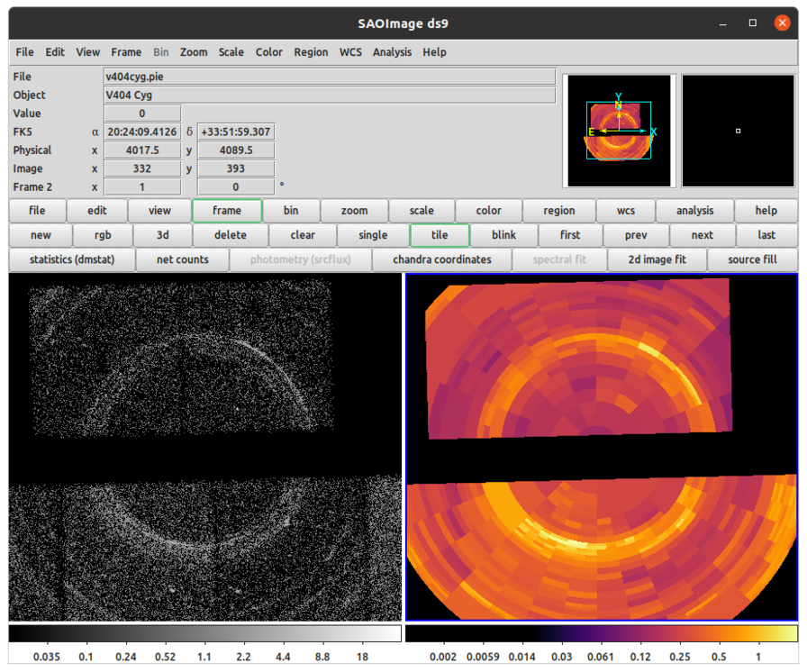Open the analysis button panel
Screen dimensions: 807x672
[x=694, y=210]
